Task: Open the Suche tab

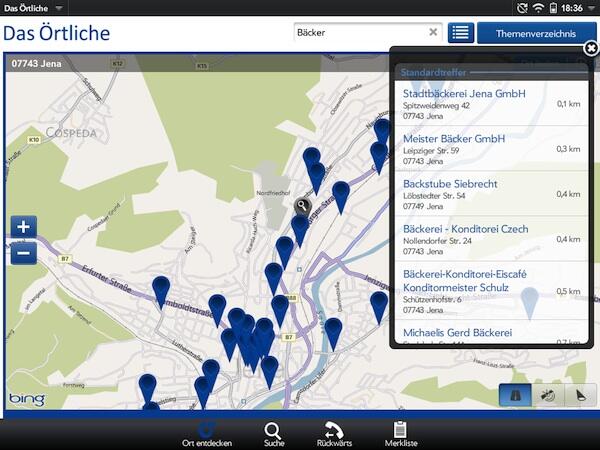Action: pos(274,434)
